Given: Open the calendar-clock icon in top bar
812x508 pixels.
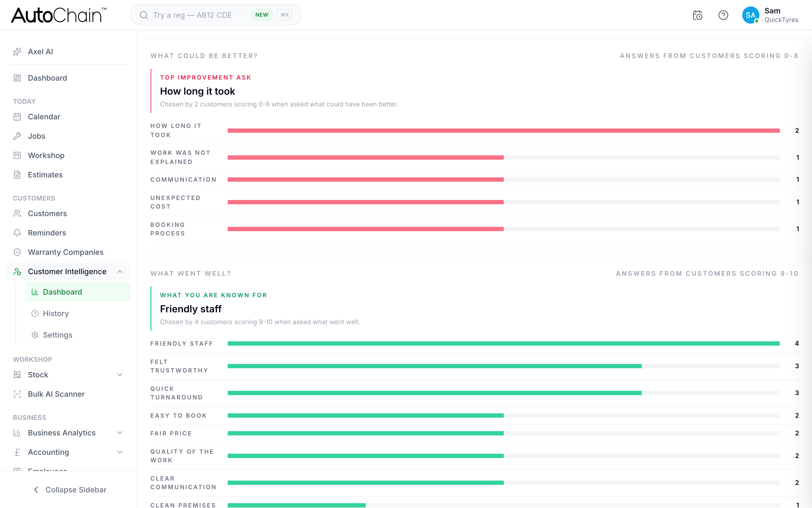Looking at the screenshot, I should tap(698, 15).
